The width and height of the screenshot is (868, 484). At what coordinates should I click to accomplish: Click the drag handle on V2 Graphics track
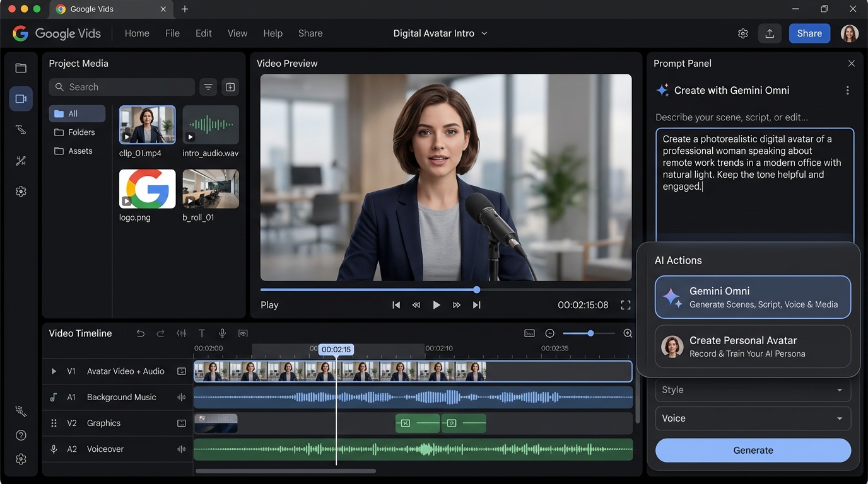click(54, 423)
